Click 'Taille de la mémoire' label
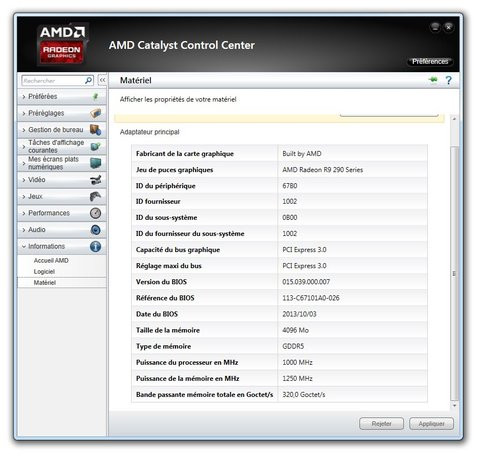480x458 pixels. pos(168,330)
